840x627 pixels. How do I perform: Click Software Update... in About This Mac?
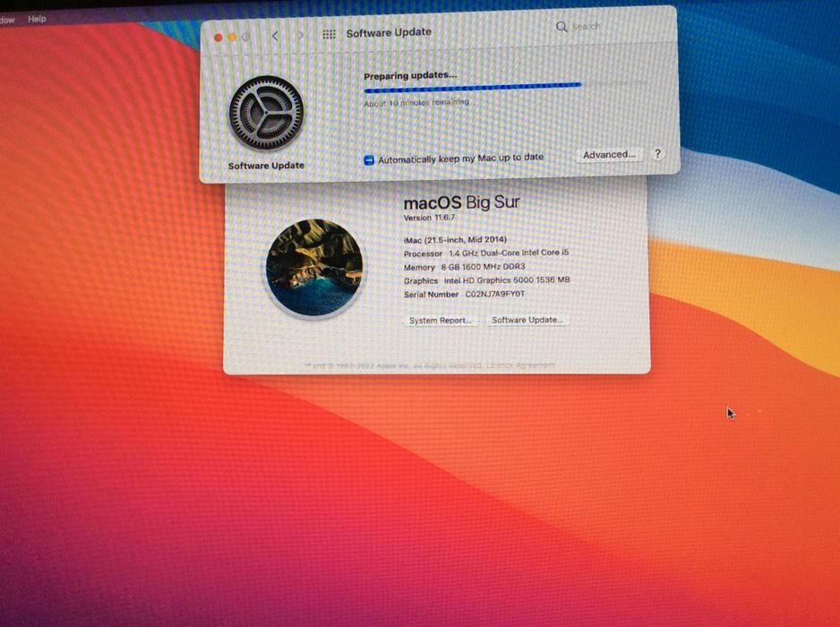[527, 320]
